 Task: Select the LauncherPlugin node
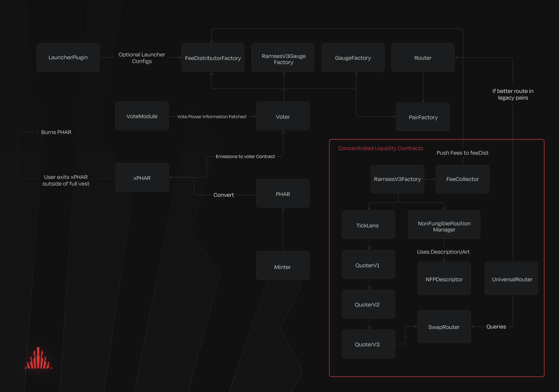(68, 57)
